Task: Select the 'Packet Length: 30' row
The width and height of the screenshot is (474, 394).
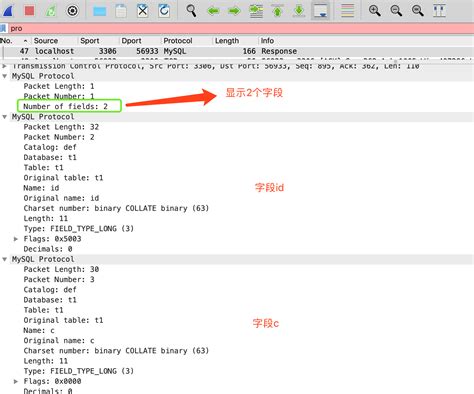Action: (x=61, y=269)
